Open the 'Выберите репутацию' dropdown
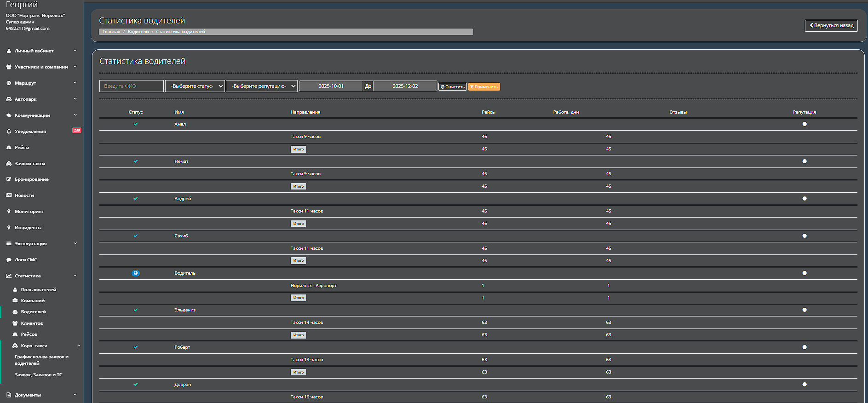 pyautogui.click(x=262, y=86)
